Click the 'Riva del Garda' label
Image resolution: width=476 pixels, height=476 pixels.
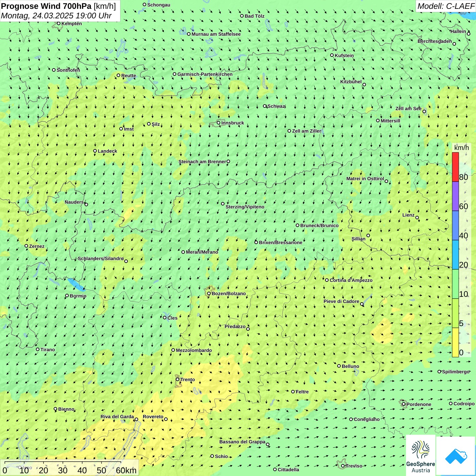[117, 417]
